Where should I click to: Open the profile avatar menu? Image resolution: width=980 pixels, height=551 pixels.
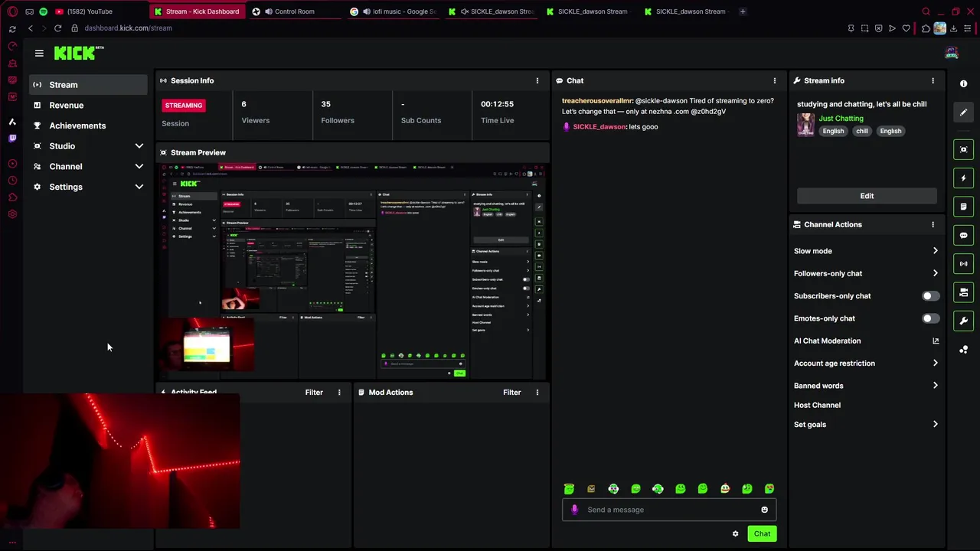tap(952, 53)
